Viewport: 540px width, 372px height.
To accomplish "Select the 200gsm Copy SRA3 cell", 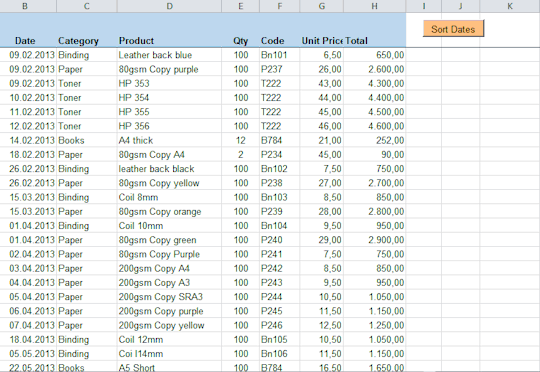I will click(x=169, y=297).
